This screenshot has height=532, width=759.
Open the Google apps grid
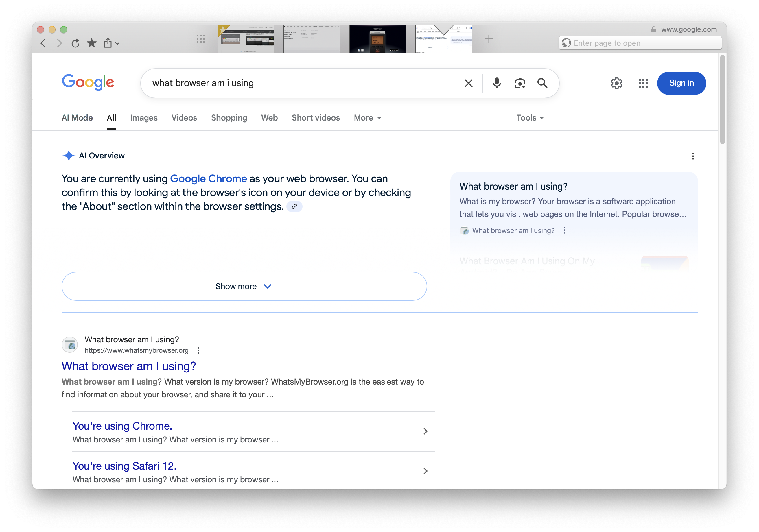pos(643,83)
